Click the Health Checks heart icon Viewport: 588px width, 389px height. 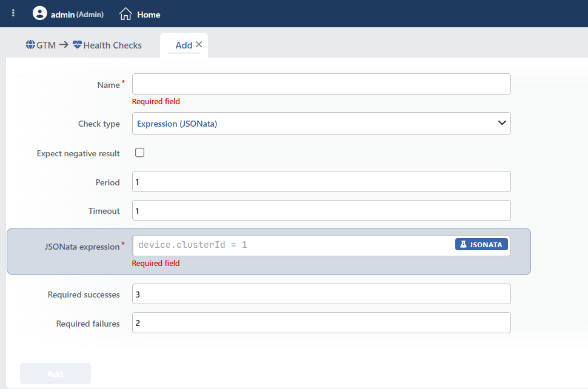coord(77,45)
